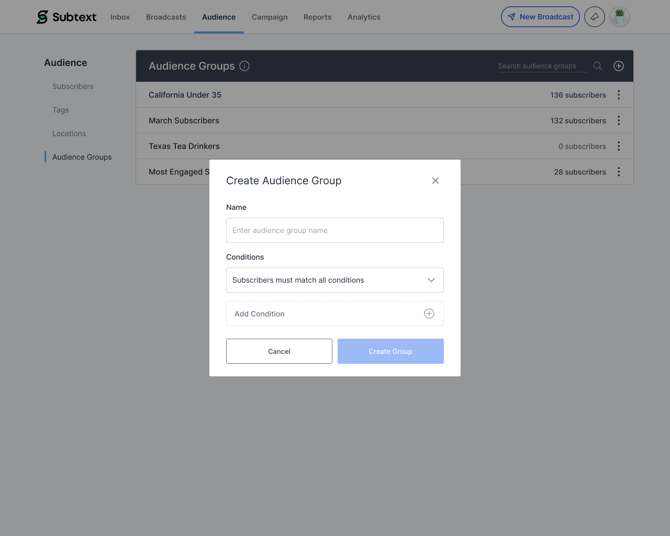Click the search magnifier icon

[x=598, y=66]
